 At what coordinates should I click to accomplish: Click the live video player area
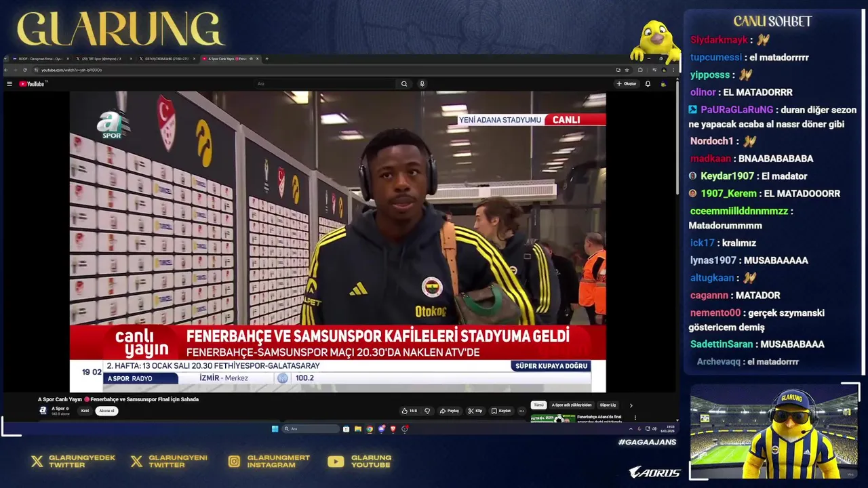click(338, 241)
